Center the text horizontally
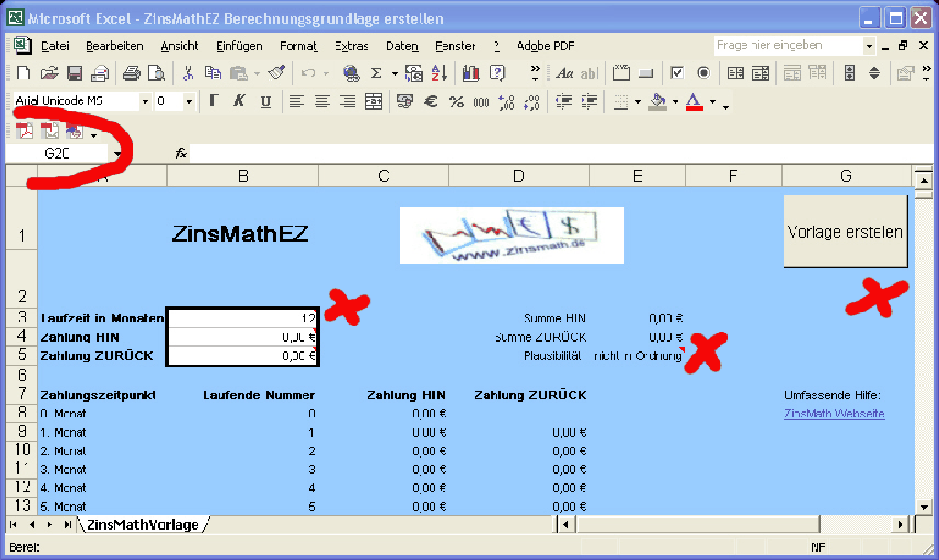939x560 pixels. [x=322, y=101]
